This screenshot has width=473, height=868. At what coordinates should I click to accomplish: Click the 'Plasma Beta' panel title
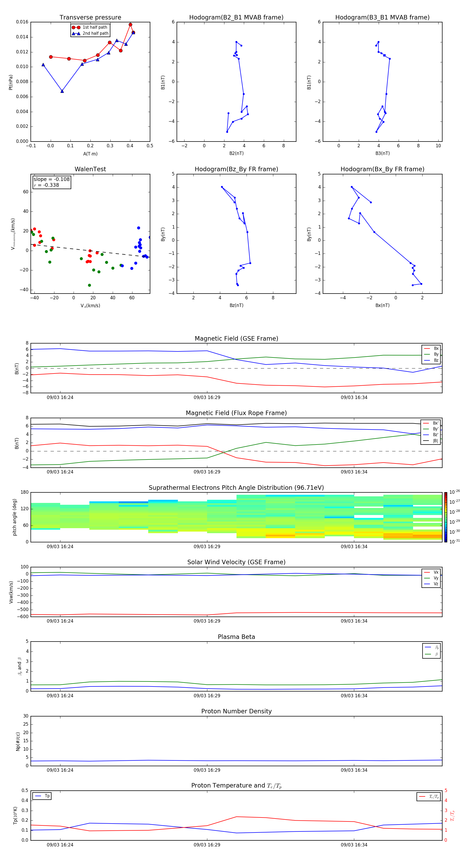[x=236, y=637]
